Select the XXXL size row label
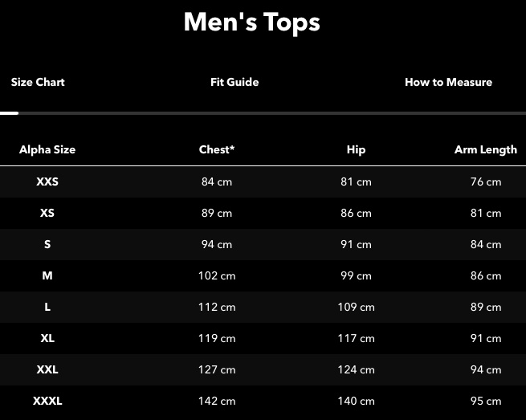This screenshot has height=420, width=526. coord(47,401)
